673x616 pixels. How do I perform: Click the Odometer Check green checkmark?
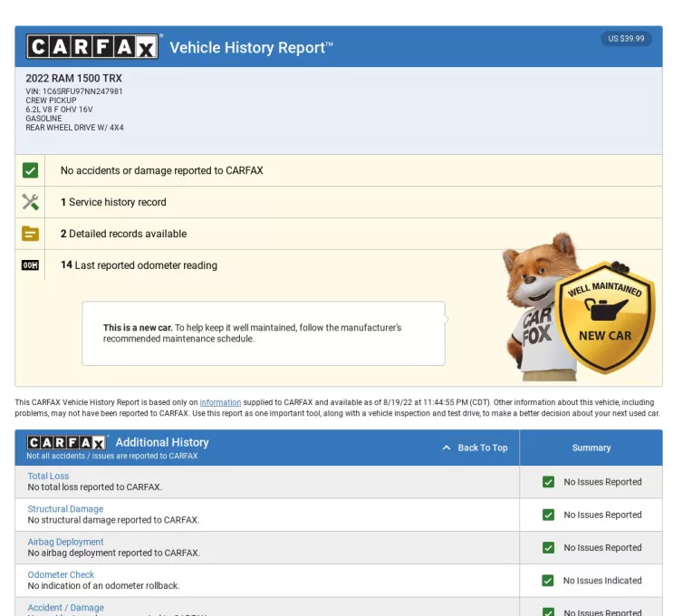point(548,581)
